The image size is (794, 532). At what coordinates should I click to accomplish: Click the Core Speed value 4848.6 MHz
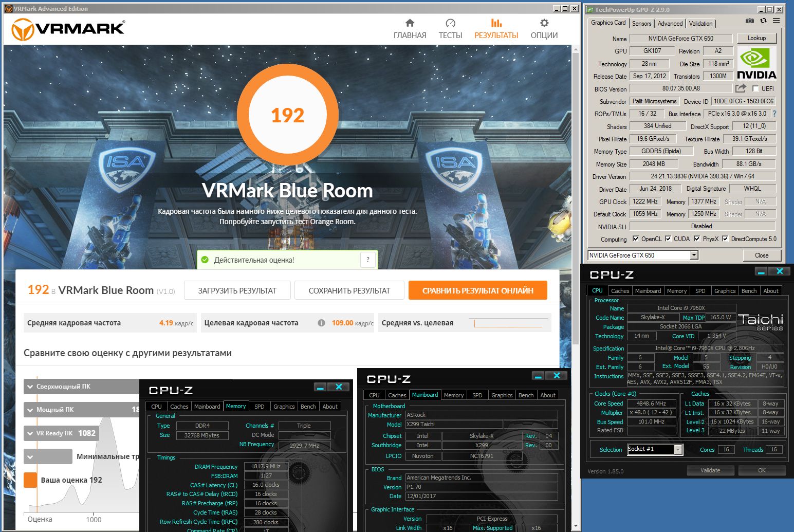(651, 403)
